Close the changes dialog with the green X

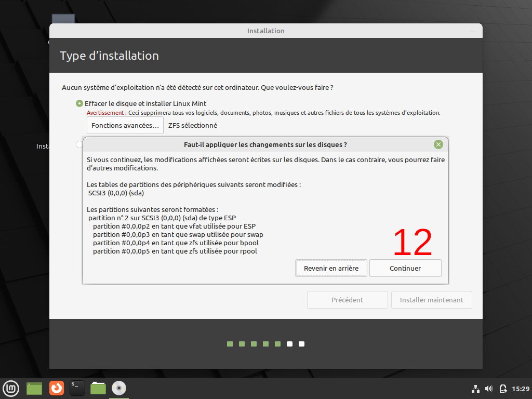tap(438, 144)
